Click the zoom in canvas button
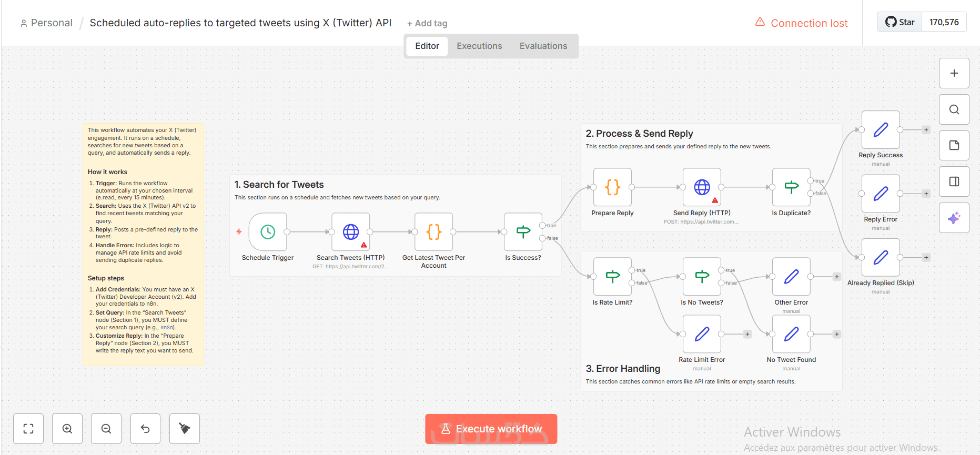This screenshot has width=980, height=455. [x=67, y=429]
